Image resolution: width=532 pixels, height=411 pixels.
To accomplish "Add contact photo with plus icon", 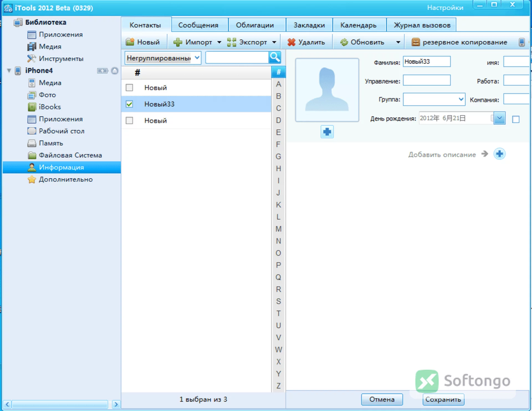I will [x=327, y=132].
